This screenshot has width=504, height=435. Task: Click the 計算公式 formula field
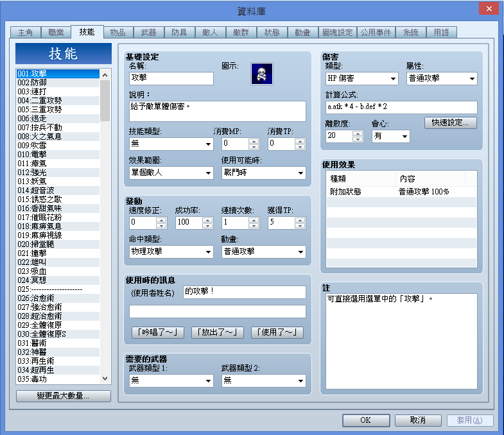coord(401,107)
